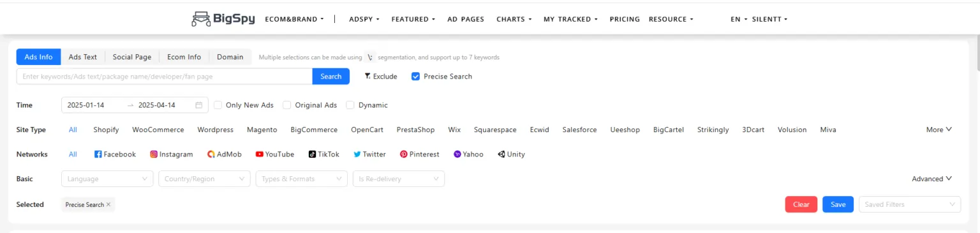Filter by Salesforce site type
The image size is (980, 233).
click(579, 130)
